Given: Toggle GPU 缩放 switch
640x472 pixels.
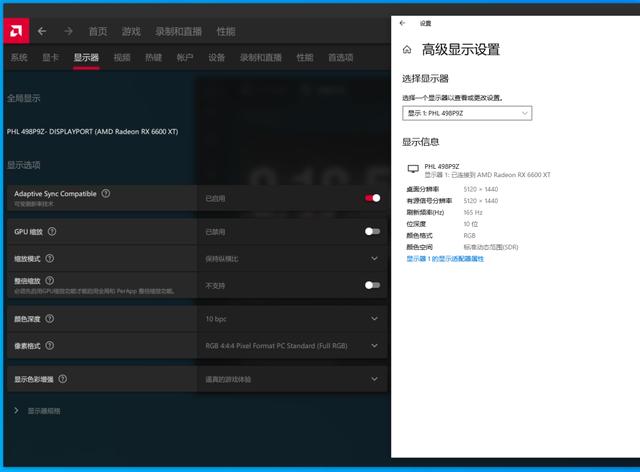Looking at the screenshot, I should 373,232.
